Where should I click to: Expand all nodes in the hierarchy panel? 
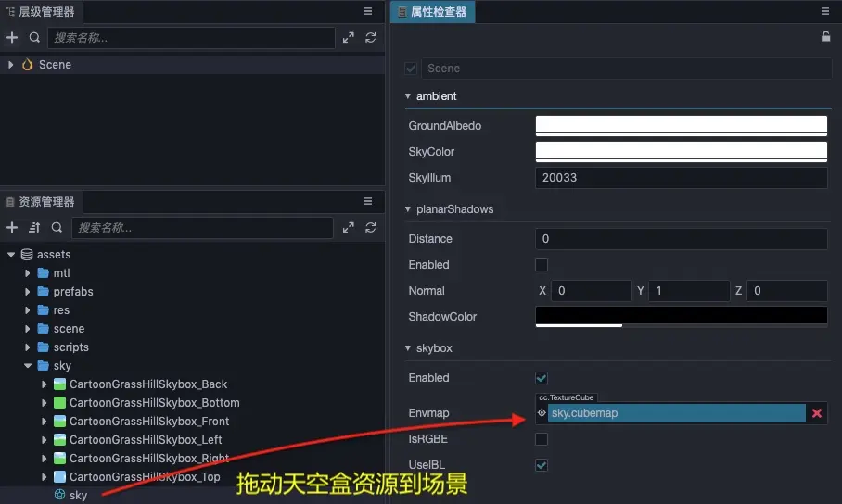coord(349,38)
